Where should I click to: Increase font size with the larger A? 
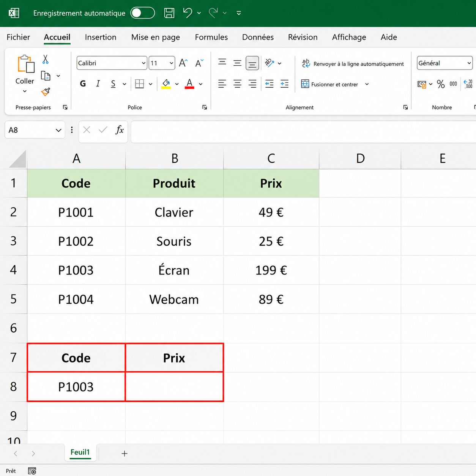click(183, 63)
